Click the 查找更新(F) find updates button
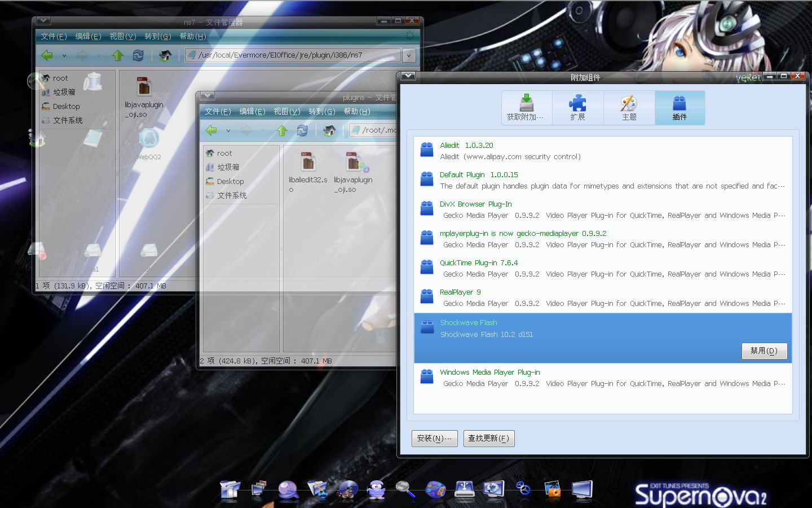The height and width of the screenshot is (508, 812). click(x=488, y=438)
